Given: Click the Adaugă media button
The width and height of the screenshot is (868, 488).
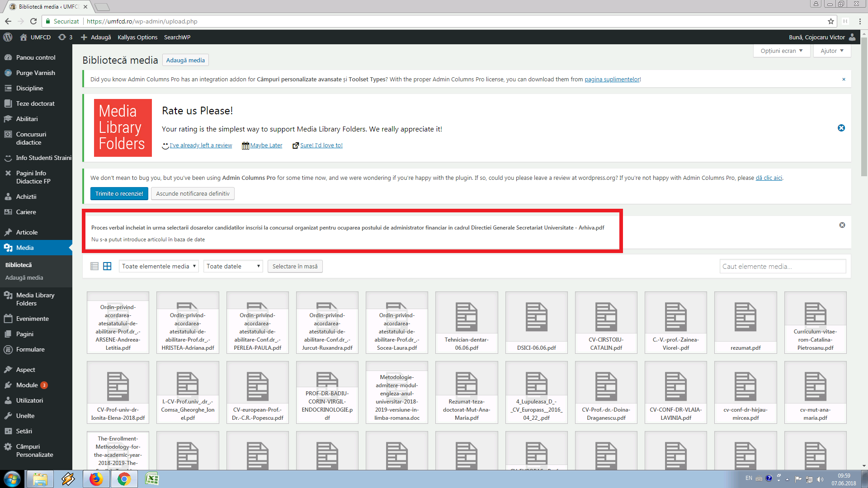Looking at the screenshot, I should (x=185, y=60).
